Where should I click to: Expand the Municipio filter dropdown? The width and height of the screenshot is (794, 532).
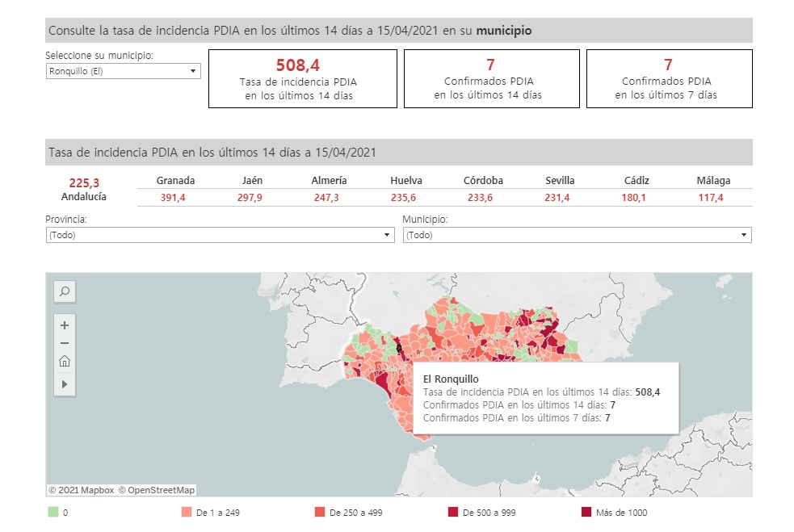pyautogui.click(x=577, y=235)
